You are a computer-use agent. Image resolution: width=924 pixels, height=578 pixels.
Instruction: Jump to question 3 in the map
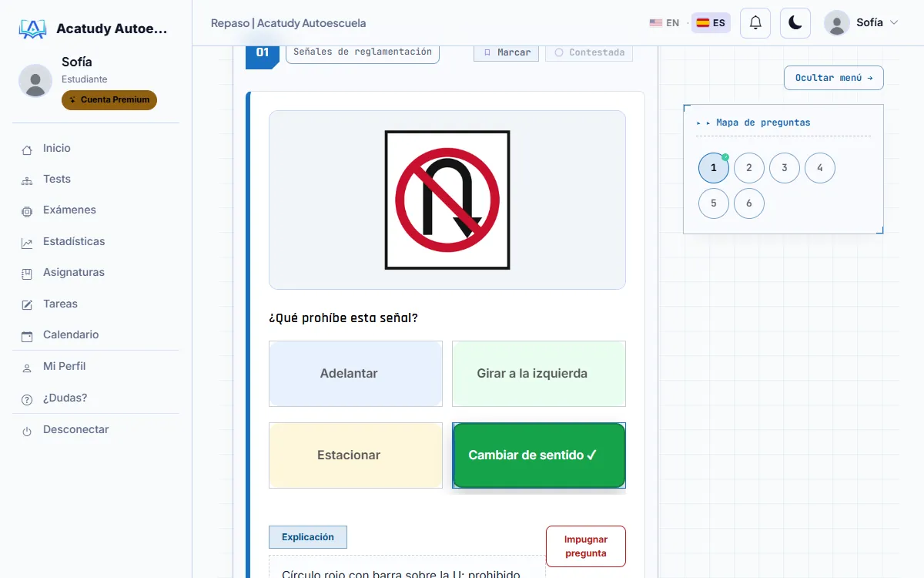[x=785, y=168]
